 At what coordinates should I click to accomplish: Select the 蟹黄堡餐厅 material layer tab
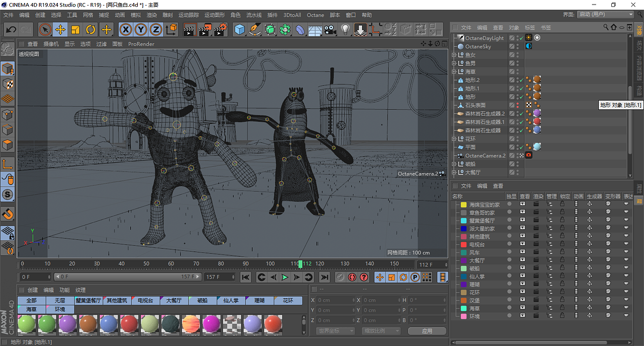coord(89,300)
